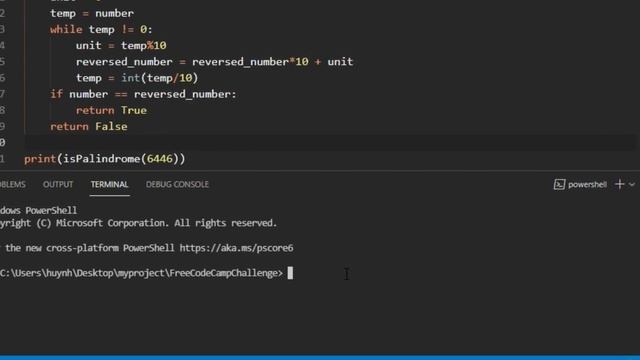Open the DEBUG CONSOLE tab
640x360 pixels.
177,184
